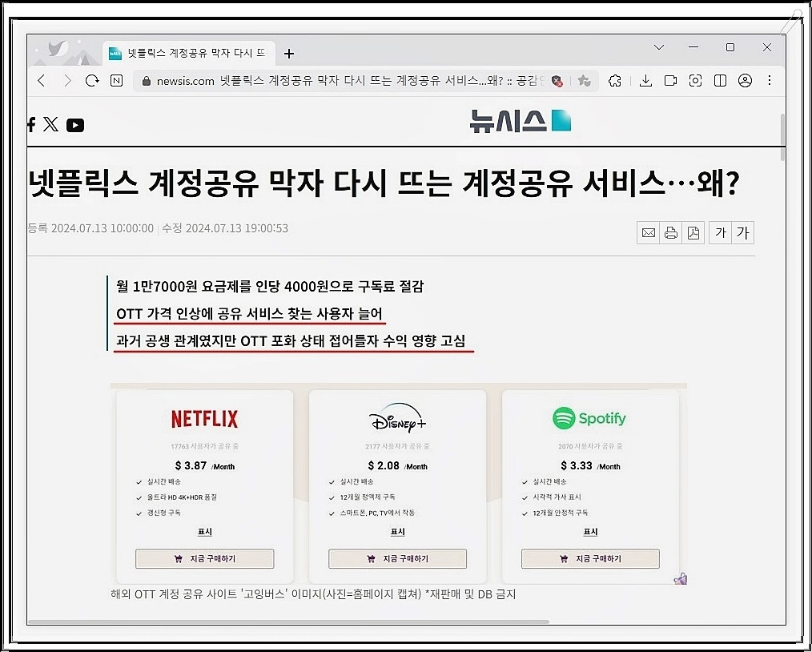Image resolution: width=812 pixels, height=652 pixels.
Task: Email the article with envelope icon
Action: (x=649, y=233)
